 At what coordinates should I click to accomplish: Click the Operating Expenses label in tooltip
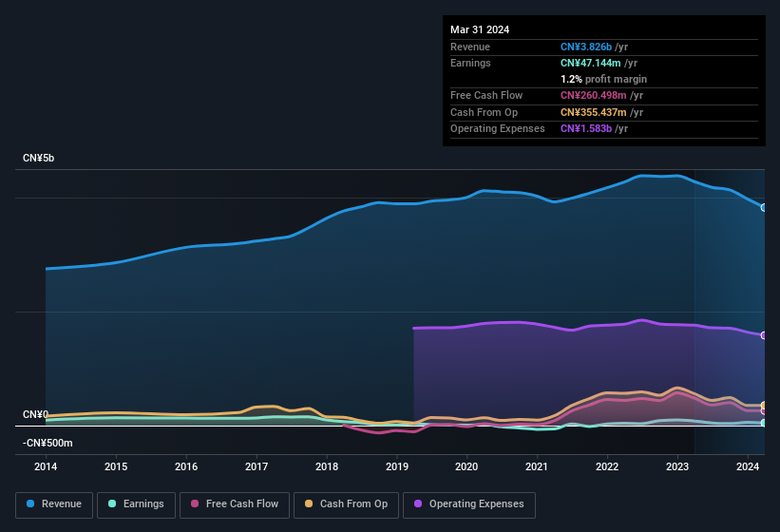pyautogui.click(x=498, y=128)
